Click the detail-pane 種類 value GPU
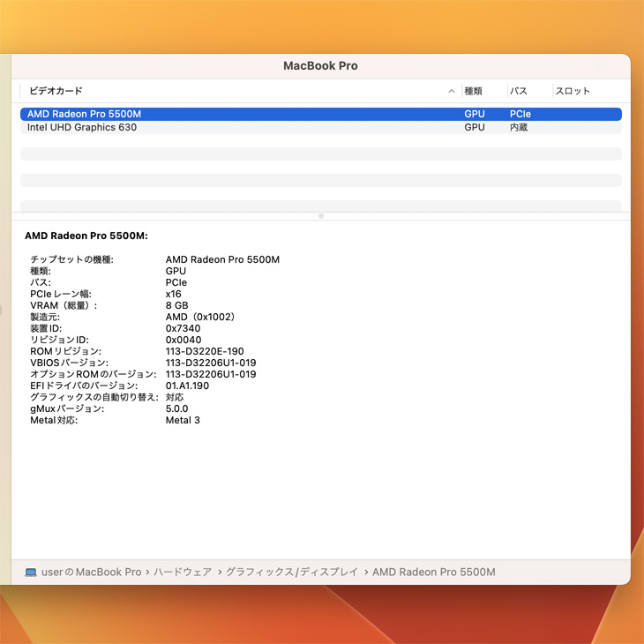This screenshot has width=644, height=644. pyautogui.click(x=176, y=271)
